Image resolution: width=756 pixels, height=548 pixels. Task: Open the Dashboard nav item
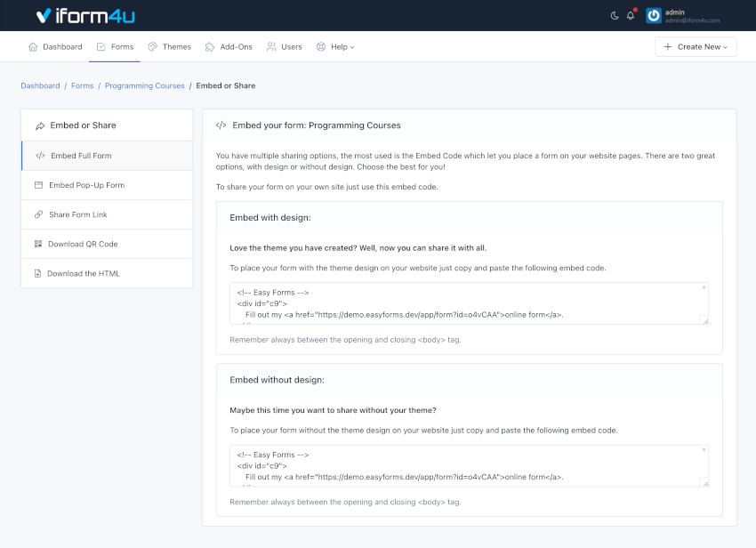pos(55,46)
